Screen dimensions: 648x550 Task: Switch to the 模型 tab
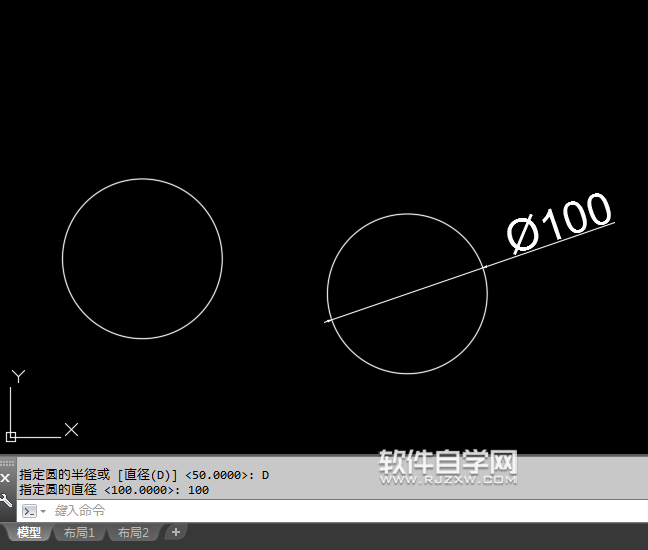point(29,533)
